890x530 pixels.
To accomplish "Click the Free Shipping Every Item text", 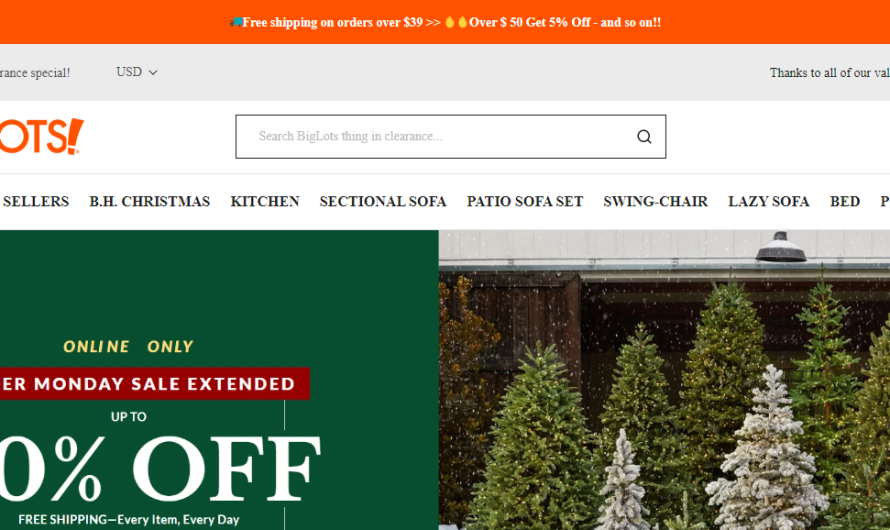I will [x=129, y=520].
